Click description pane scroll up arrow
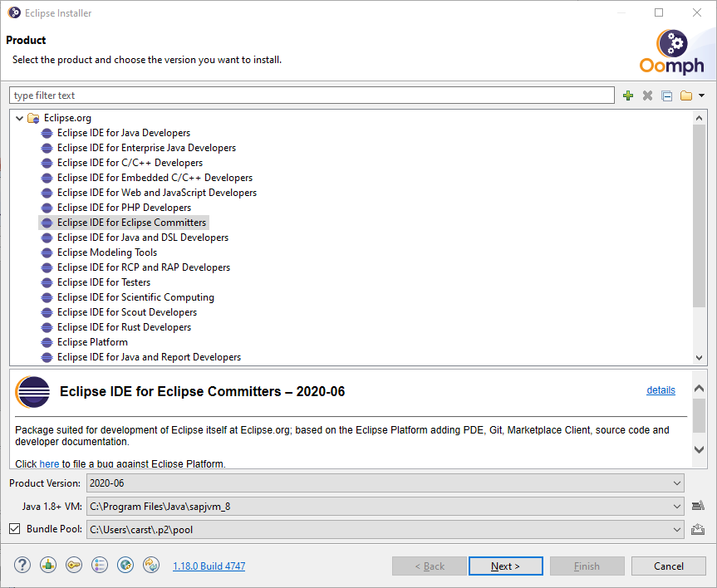Viewport: 717px width, 588px height. point(699,388)
